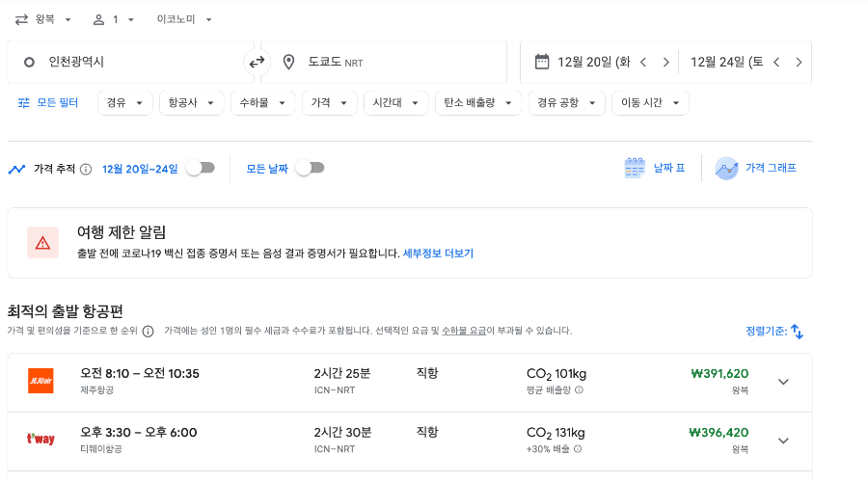
Task: Click the sort arrows icon
Action: pos(797,331)
